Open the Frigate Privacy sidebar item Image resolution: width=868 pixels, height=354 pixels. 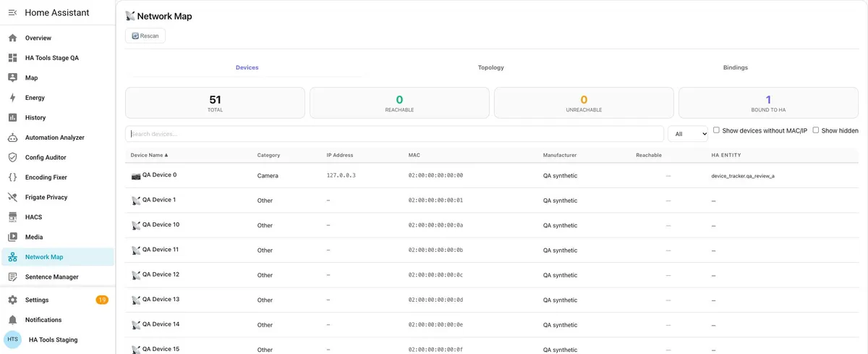coord(57,197)
